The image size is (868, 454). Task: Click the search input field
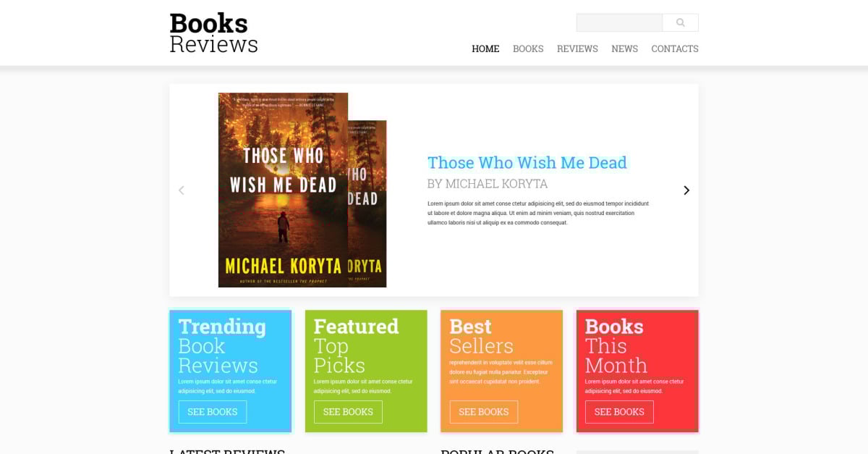619,22
